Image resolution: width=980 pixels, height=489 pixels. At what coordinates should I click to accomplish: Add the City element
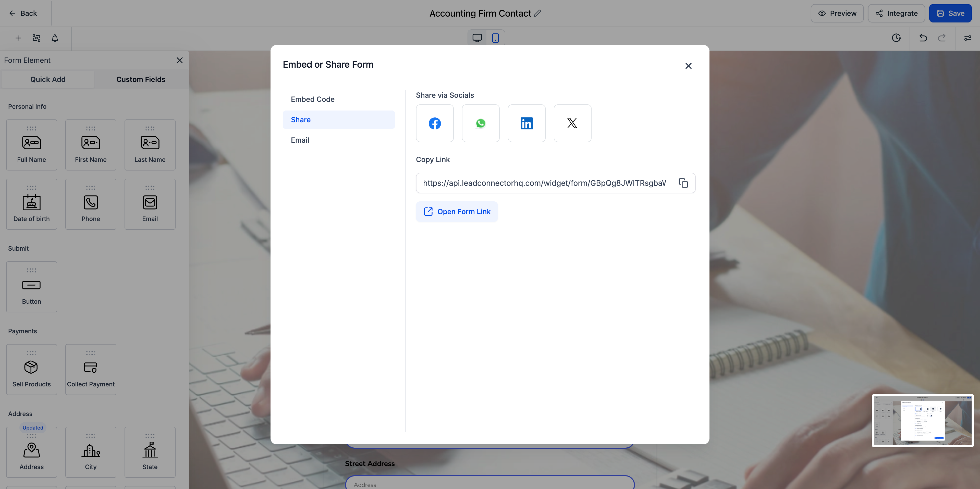(x=91, y=452)
